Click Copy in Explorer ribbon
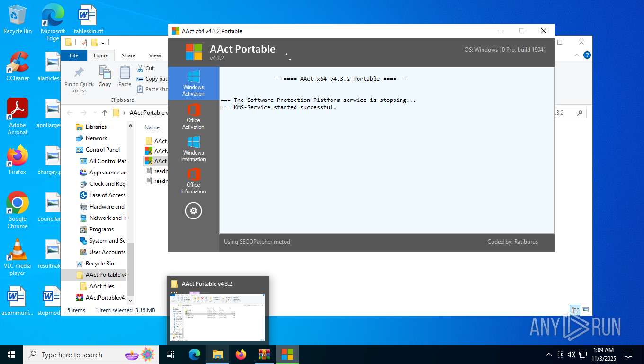The width and height of the screenshot is (644, 364). [105, 77]
